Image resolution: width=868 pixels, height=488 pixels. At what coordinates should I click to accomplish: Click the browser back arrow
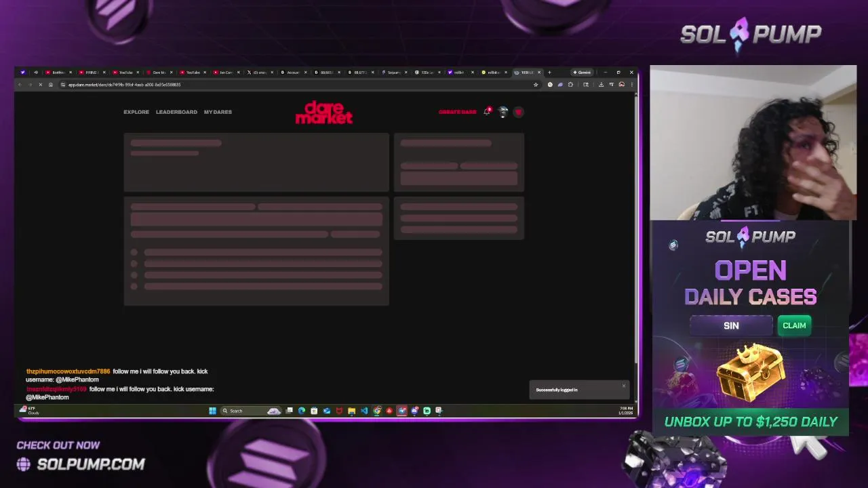tap(20, 85)
